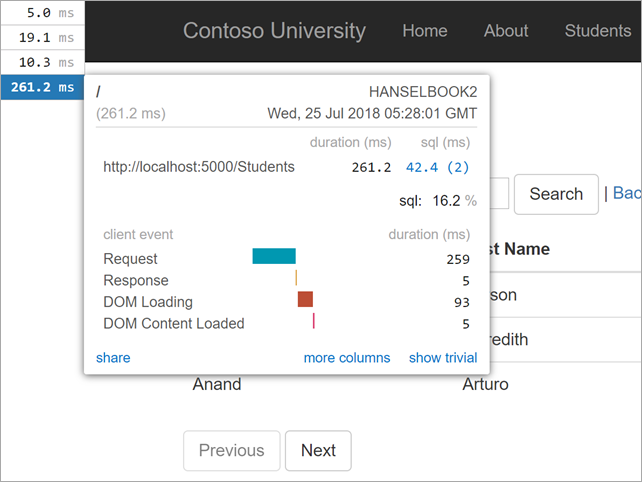Click the duration 261.2 value in popup

(x=371, y=167)
